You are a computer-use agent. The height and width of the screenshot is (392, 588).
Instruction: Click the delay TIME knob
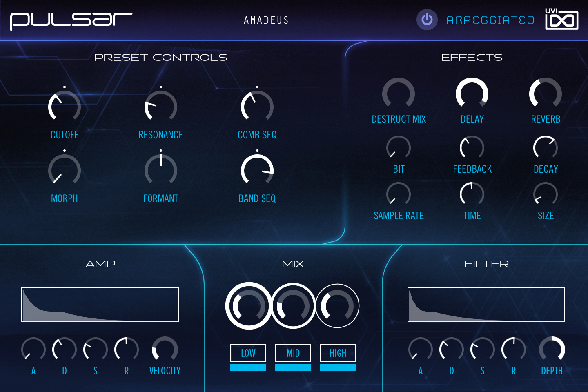(x=472, y=194)
